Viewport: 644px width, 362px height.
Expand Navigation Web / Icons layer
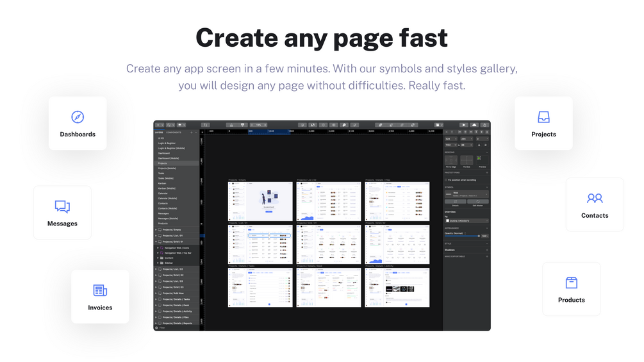click(x=158, y=248)
